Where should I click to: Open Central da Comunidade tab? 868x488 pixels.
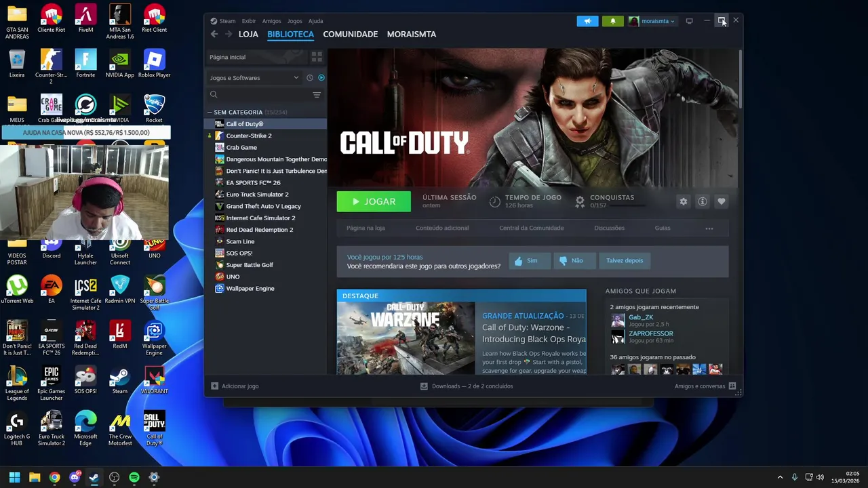[532, 228]
